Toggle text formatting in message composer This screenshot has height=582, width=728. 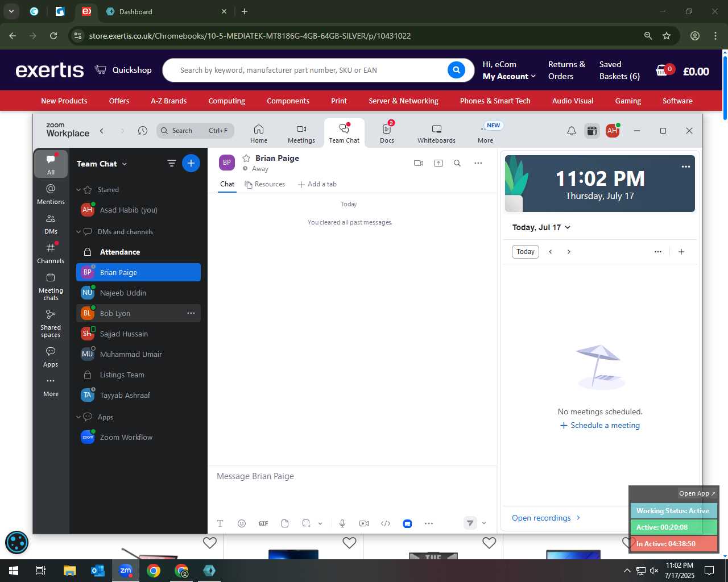[x=220, y=523]
